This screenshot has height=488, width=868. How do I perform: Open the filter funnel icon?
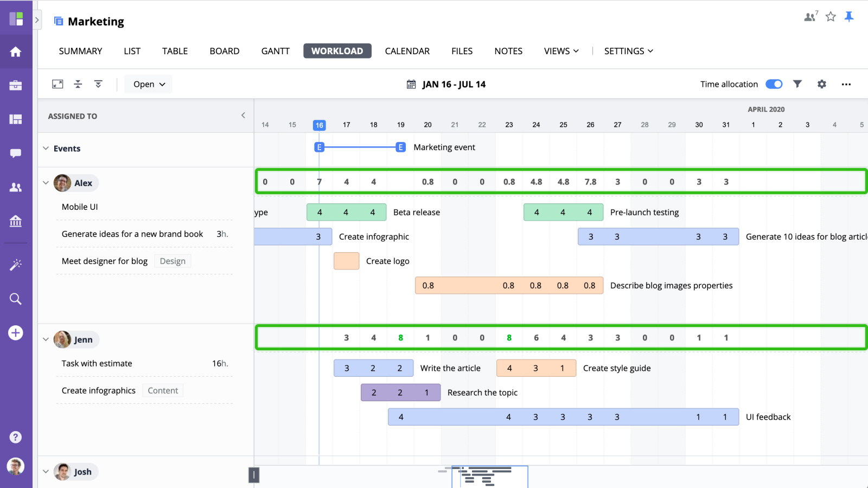(x=797, y=84)
